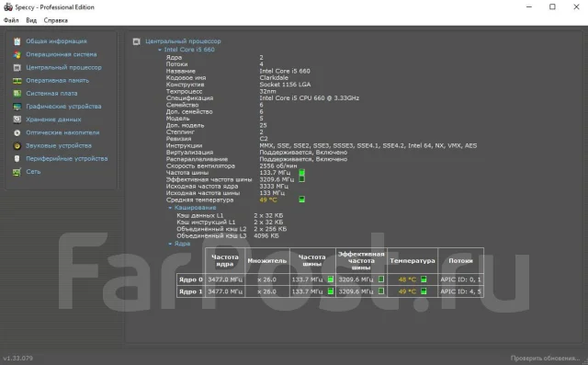Select the Ядро 1 row label
The height and width of the screenshot is (365, 588).
pos(190,291)
